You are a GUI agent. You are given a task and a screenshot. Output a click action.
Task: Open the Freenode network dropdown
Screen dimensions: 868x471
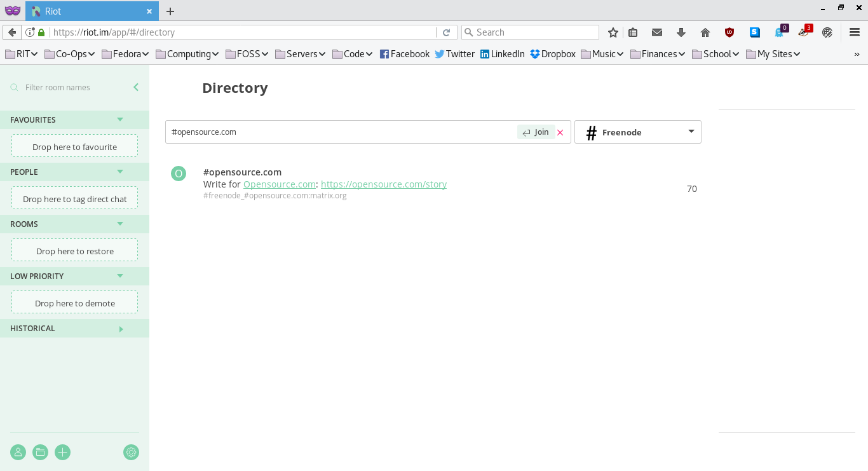(x=638, y=132)
